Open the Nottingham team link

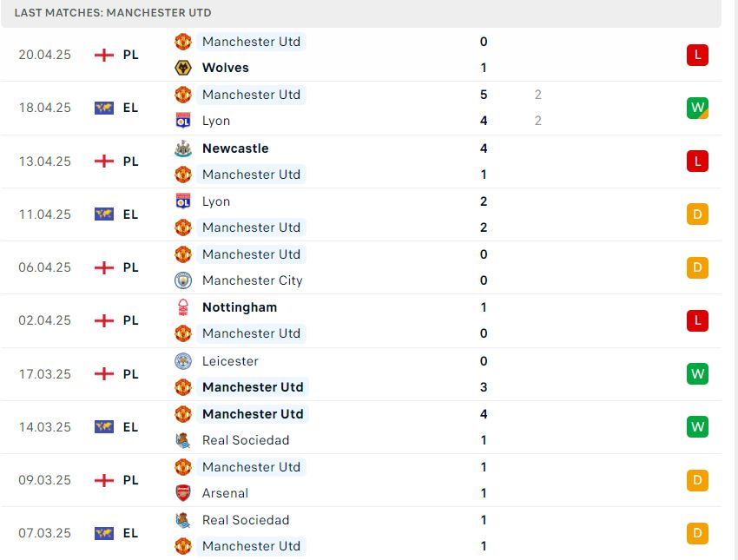pos(240,307)
